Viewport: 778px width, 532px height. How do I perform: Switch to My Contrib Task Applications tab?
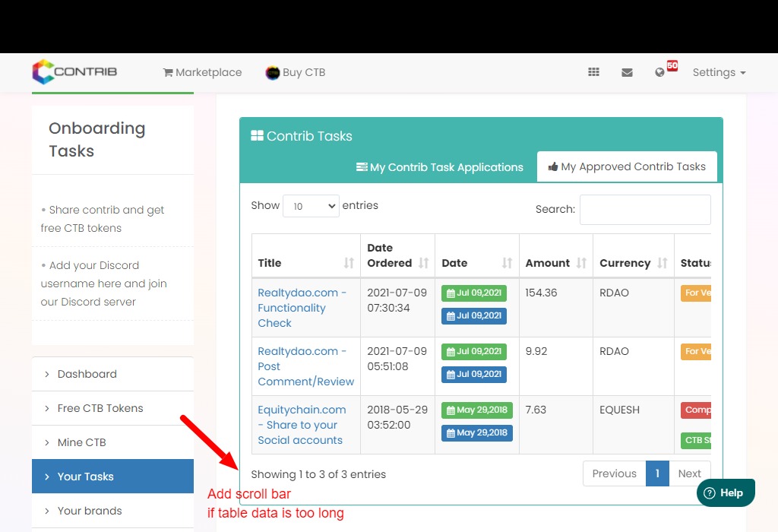(x=440, y=167)
